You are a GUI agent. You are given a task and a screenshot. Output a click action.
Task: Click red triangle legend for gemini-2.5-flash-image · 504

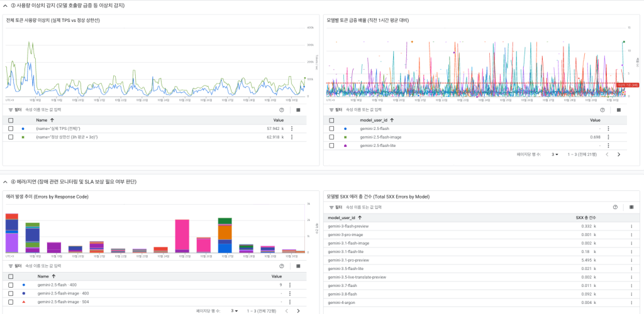click(24, 301)
